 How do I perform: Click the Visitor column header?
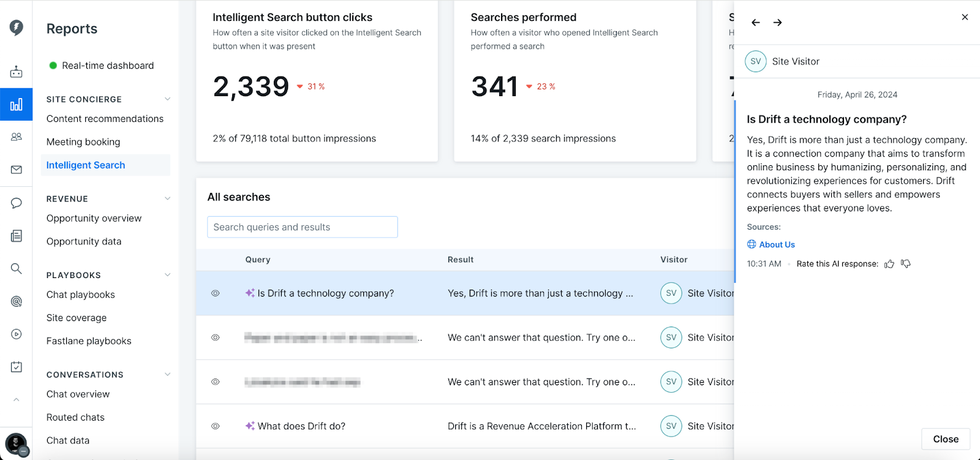pos(674,260)
